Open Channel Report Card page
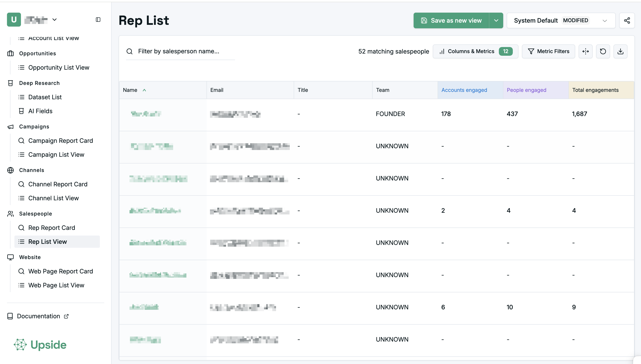The height and width of the screenshot is (364, 641). pyautogui.click(x=58, y=184)
